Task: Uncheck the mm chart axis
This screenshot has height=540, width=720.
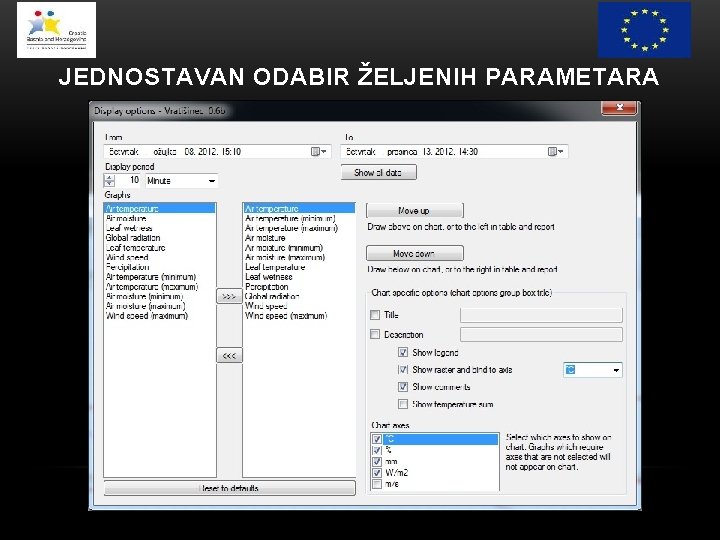Action: point(377,461)
